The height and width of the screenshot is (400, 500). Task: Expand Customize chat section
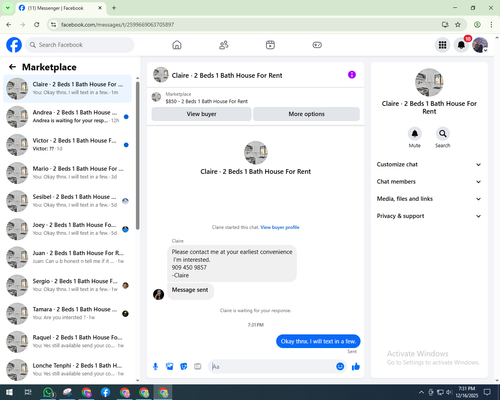pos(429,164)
